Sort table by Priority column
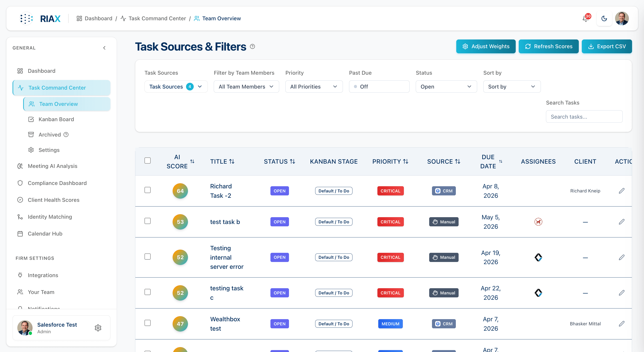The height and width of the screenshot is (352, 644). [406, 161]
